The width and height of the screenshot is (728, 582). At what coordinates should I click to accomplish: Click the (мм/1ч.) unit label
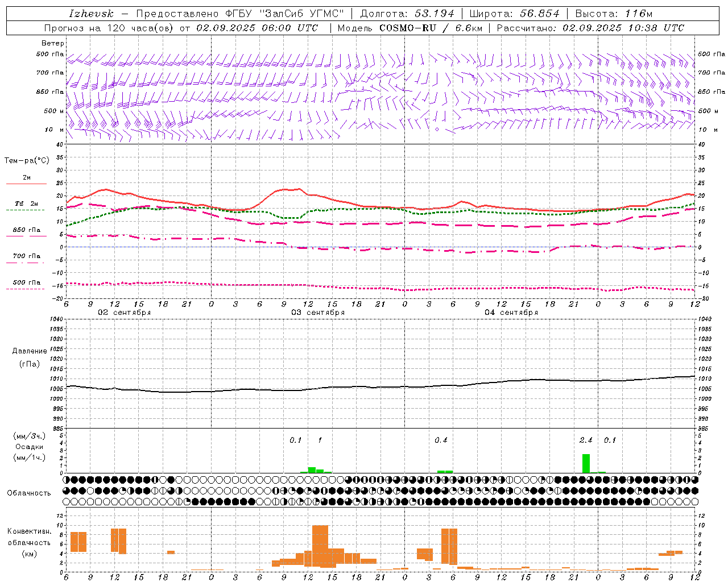point(30,458)
